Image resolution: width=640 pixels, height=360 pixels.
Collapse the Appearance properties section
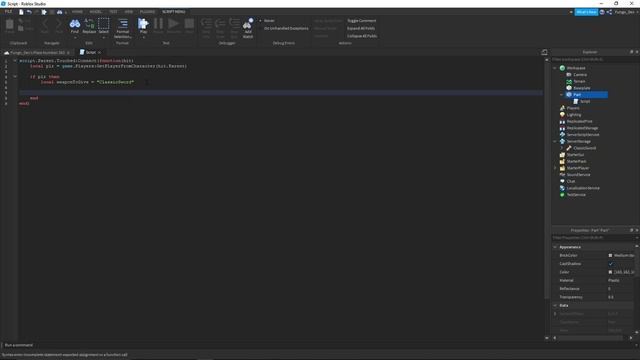(x=555, y=247)
